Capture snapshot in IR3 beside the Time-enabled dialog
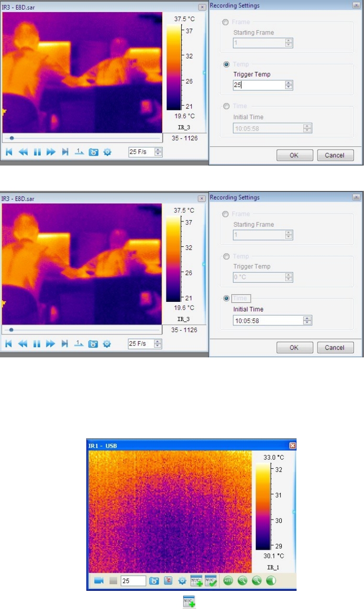The image size is (364, 609). (x=93, y=343)
